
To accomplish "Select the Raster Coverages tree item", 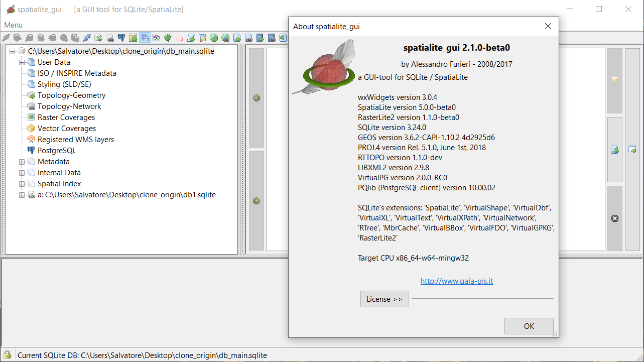I will [66, 117].
